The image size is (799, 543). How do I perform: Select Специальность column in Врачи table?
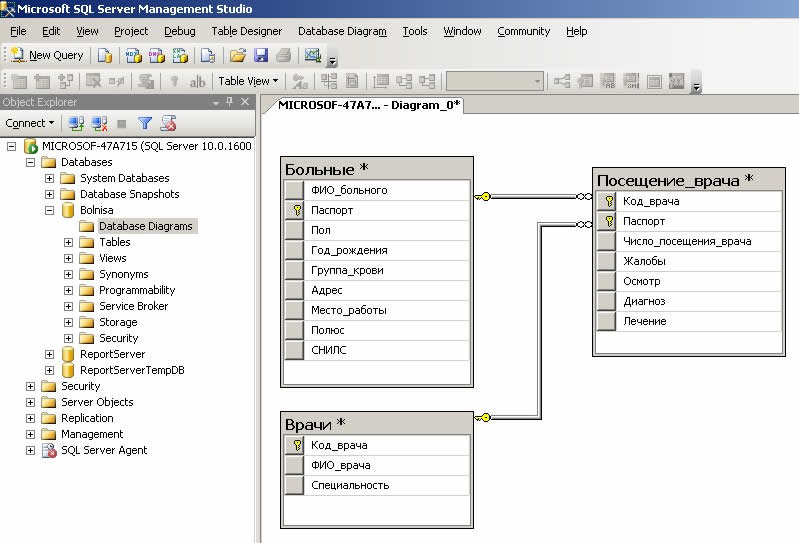pos(378,485)
